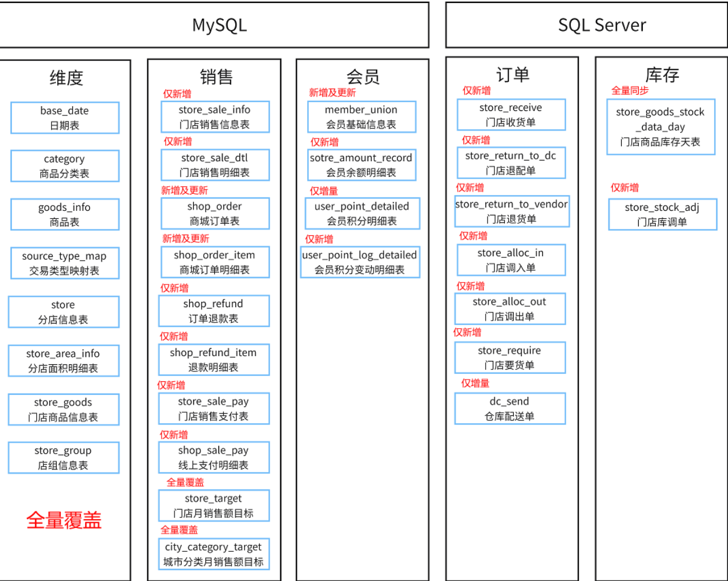Click the goods_info 商品表 box
Image resolution: width=728 pixels, height=581 pixels.
coord(65,214)
